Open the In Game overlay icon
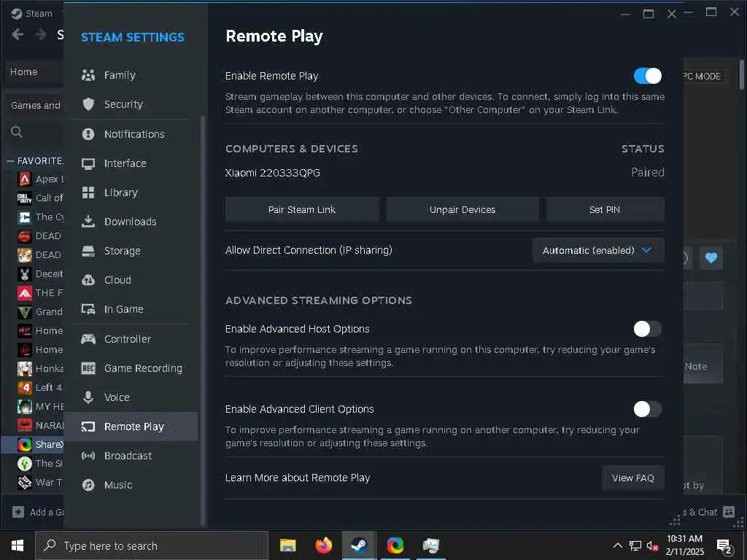Screen dimensions: 747x560 tap(88, 309)
